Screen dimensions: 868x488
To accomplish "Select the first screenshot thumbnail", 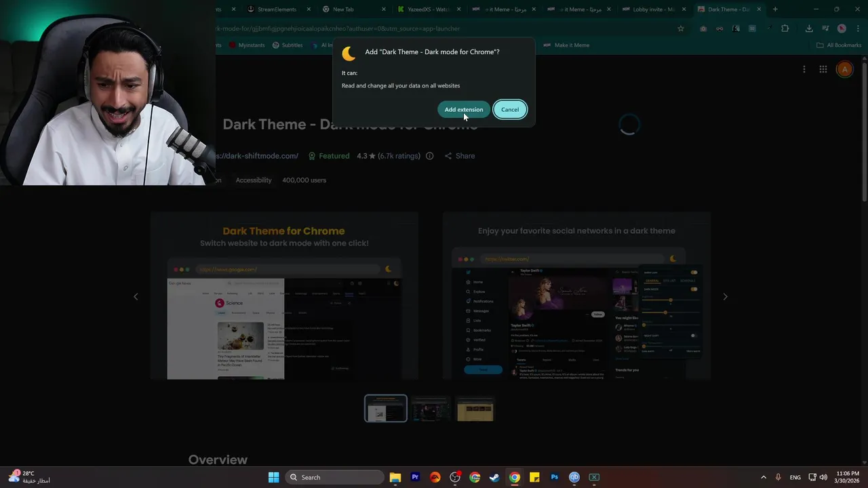I will (x=386, y=408).
